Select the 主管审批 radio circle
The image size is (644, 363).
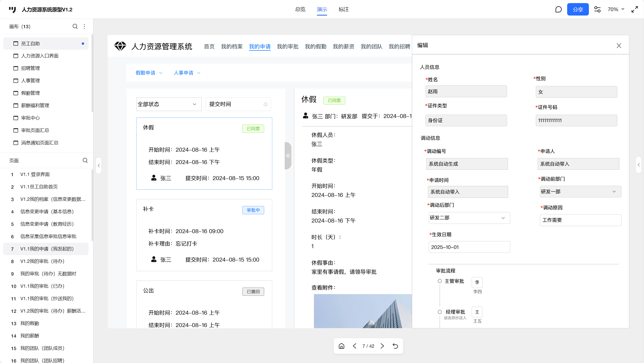tap(440, 281)
